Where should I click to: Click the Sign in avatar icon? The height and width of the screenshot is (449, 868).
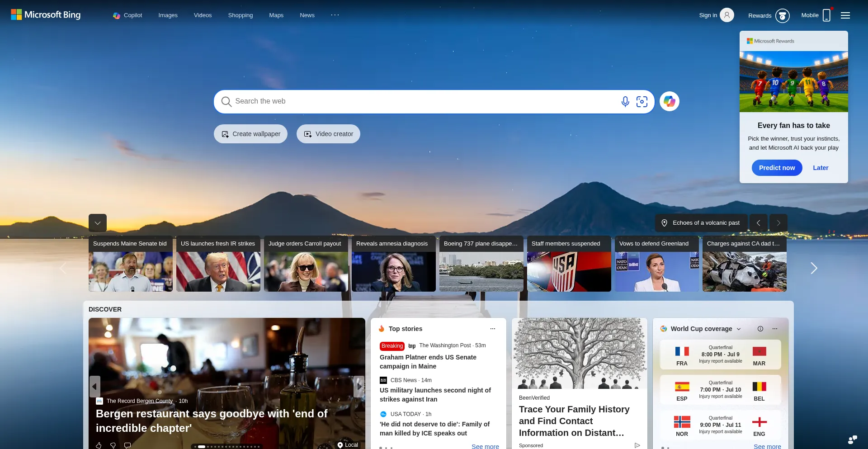[x=726, y=15]
